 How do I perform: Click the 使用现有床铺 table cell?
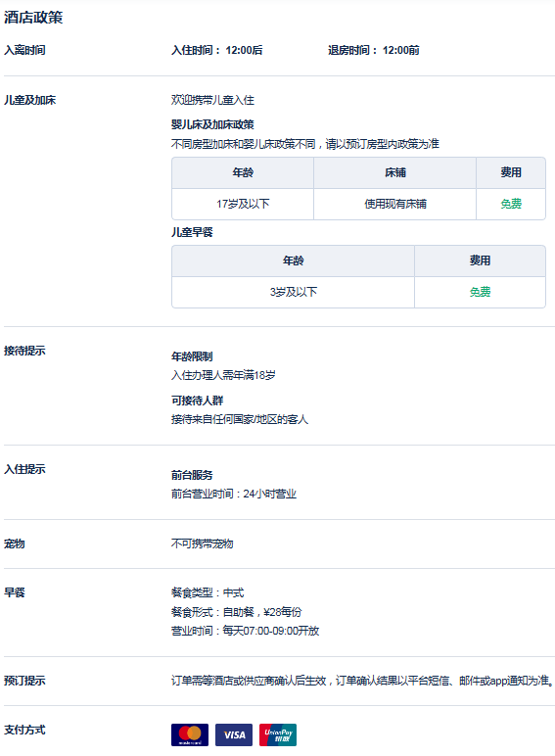395,204
